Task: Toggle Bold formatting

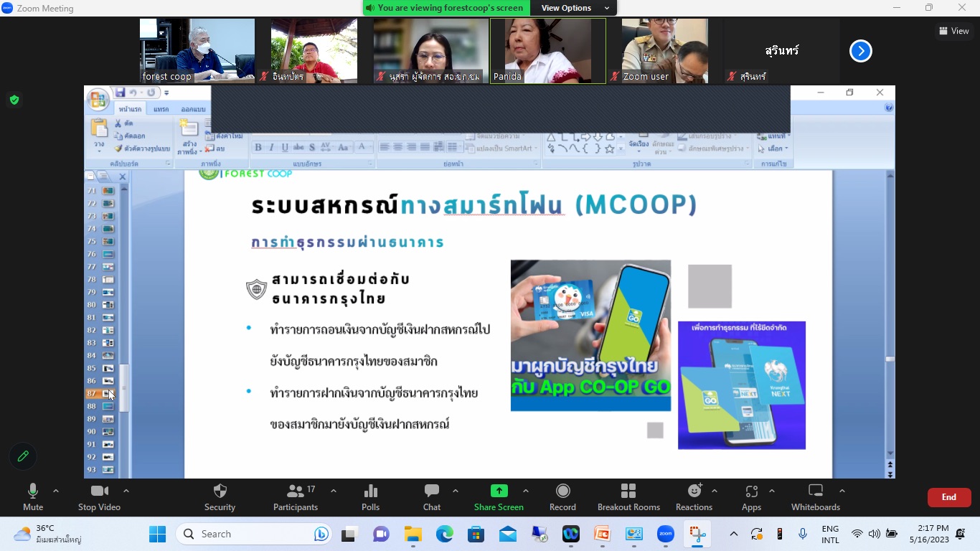Action: coord(258,147)
